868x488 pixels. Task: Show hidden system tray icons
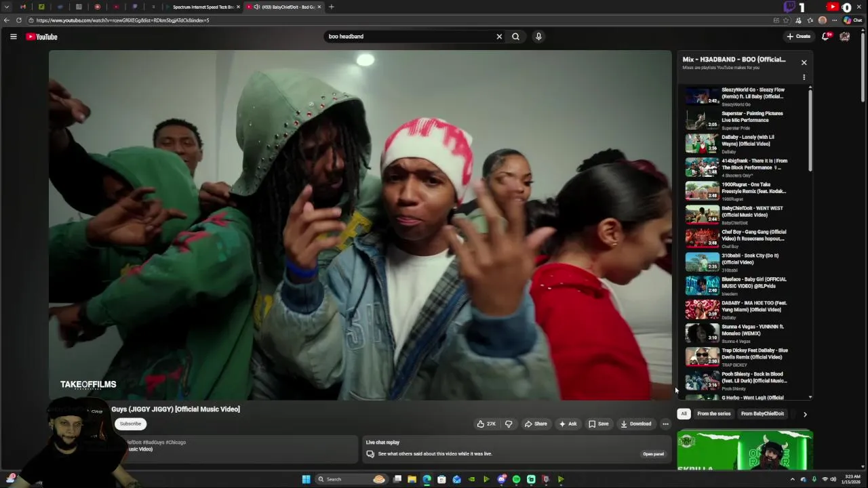(792, 479)
